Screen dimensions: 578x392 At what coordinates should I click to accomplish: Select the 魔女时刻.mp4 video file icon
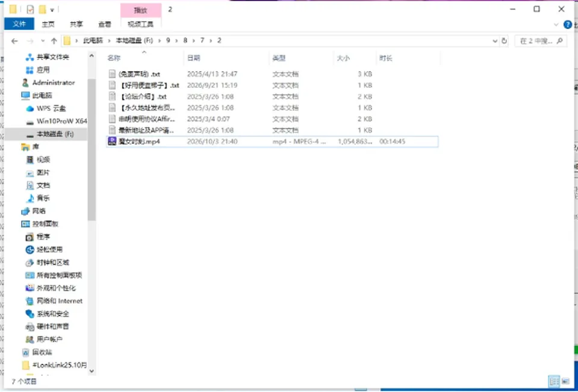click(x=112, y=142)
